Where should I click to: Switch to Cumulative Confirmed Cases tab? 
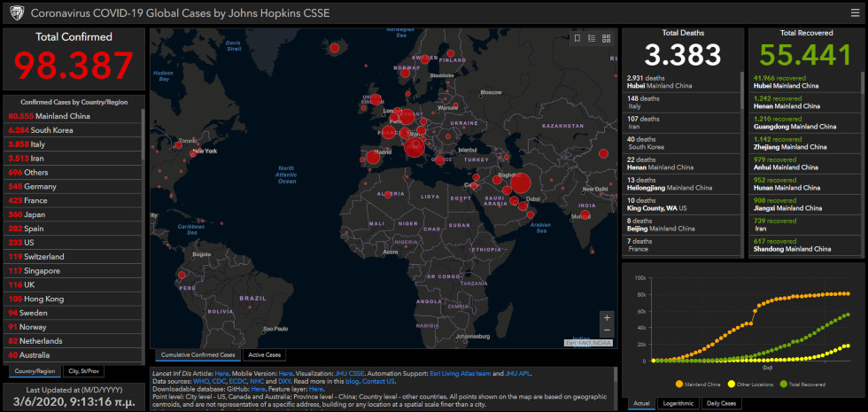[198, 355]
